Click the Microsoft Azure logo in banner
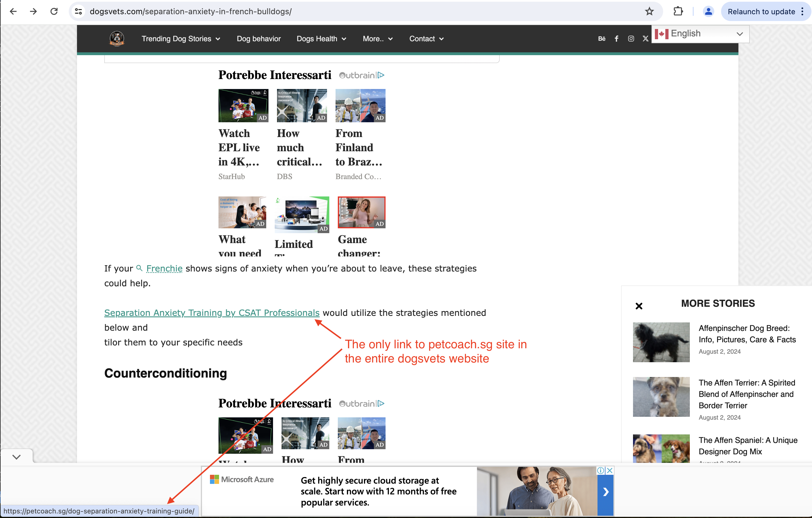Image resolution: width=812 pixels, height=518 pixels. [241, 479]
